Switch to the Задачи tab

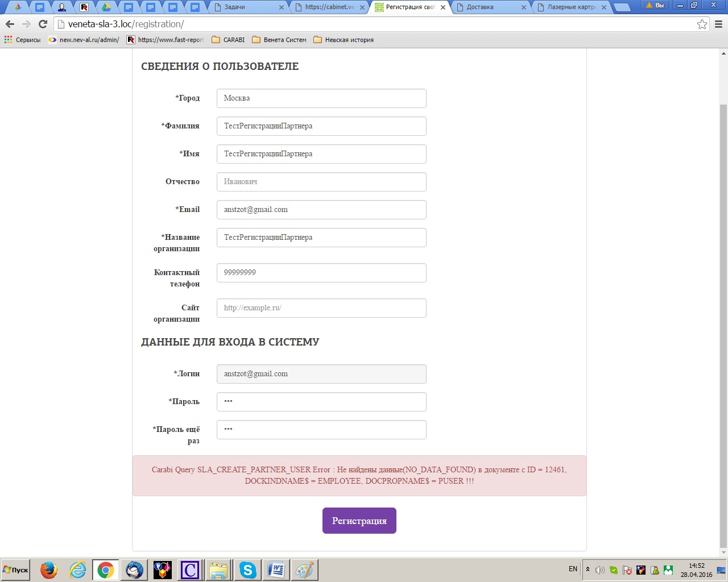249,7
